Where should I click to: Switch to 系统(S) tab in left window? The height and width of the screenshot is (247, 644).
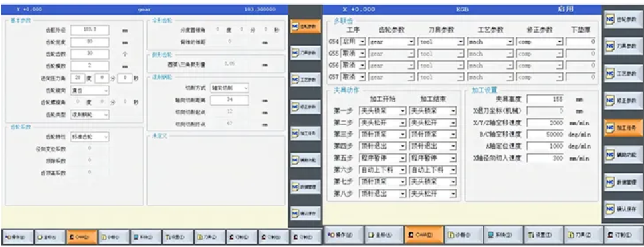pos(146,237)
